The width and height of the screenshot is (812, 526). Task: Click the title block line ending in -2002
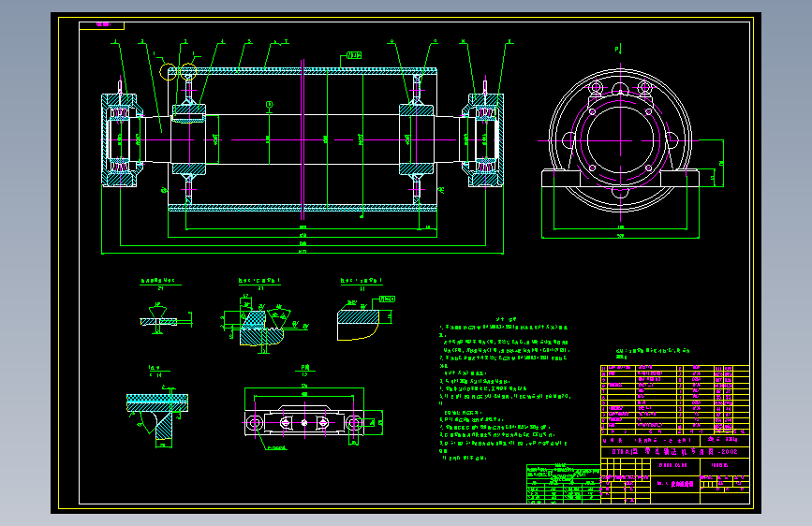[674, 451]
